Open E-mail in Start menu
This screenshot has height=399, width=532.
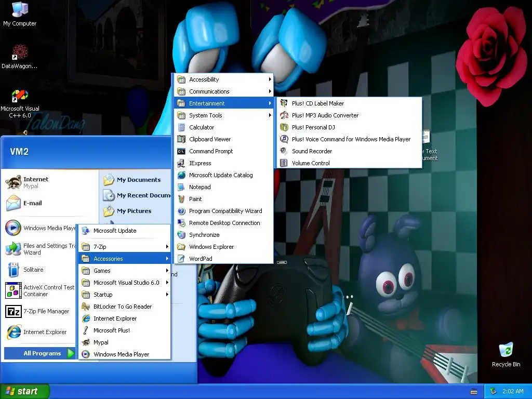click(x=50, y=203)
